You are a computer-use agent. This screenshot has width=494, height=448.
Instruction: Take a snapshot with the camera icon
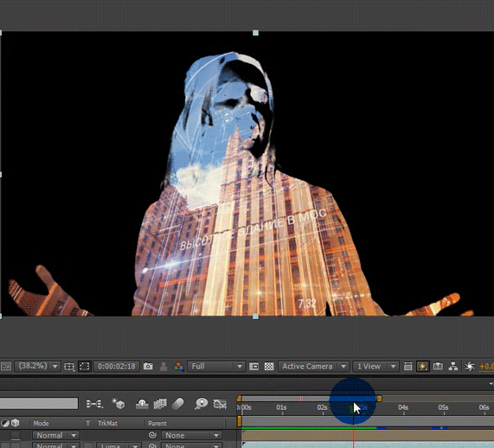pos(148,367)
